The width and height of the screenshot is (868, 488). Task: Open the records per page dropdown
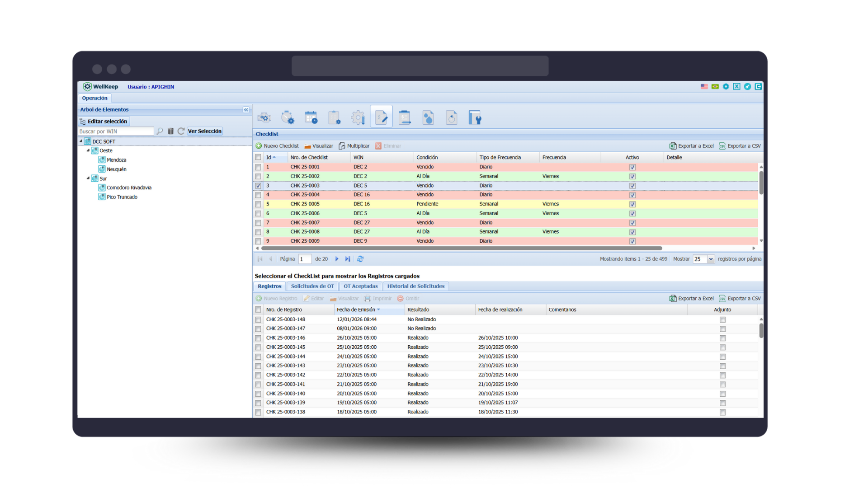711,259
